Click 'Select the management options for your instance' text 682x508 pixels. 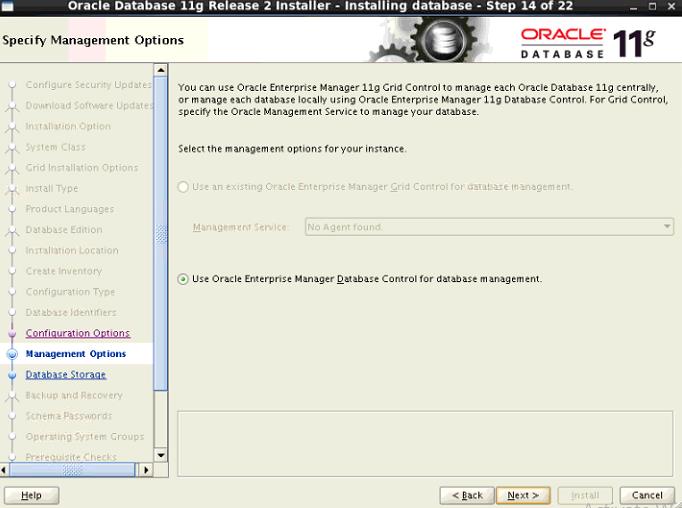click(x=292, y=149)
